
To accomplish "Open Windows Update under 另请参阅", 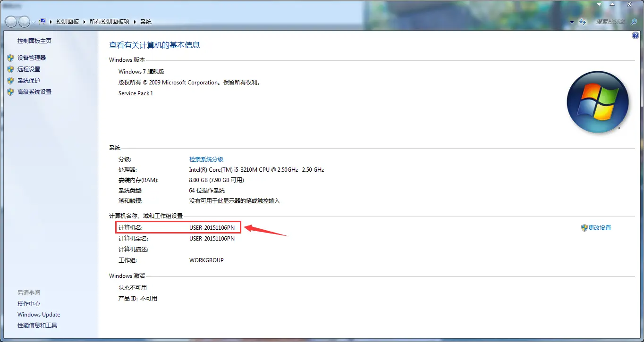I will pos(39,315).
